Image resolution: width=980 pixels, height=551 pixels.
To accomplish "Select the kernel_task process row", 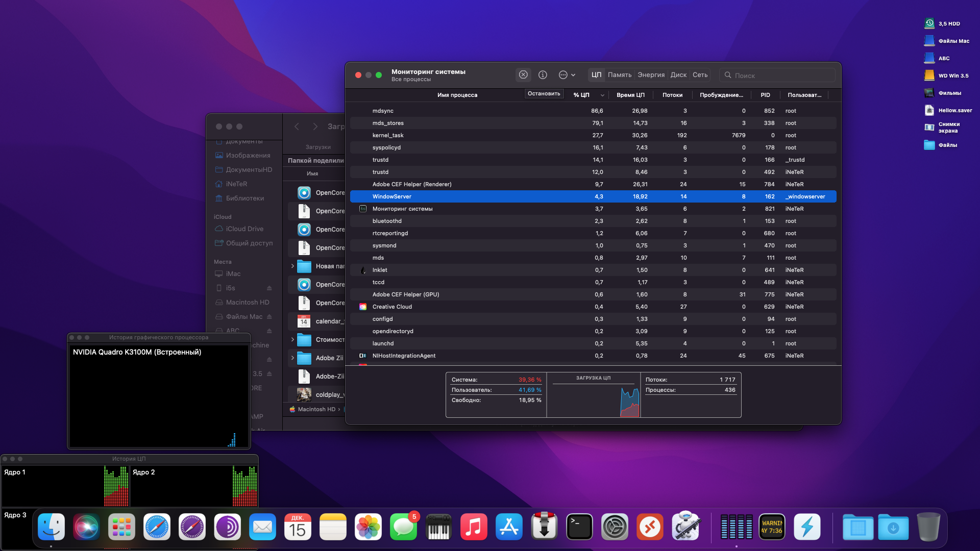I will 388,135.
